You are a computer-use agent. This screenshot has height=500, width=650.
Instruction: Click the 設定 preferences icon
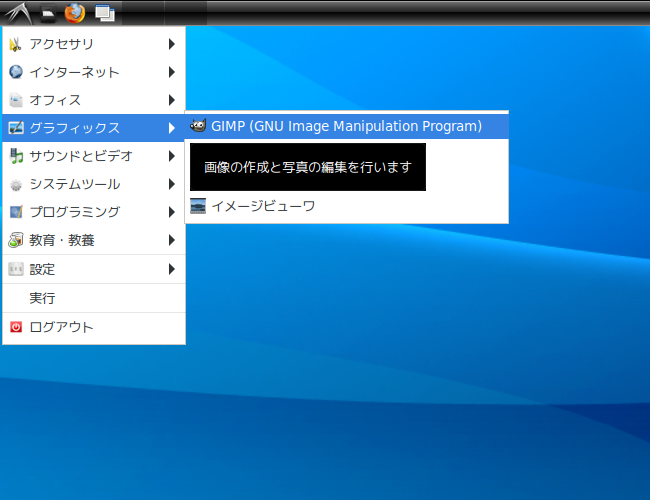(16, 269)
